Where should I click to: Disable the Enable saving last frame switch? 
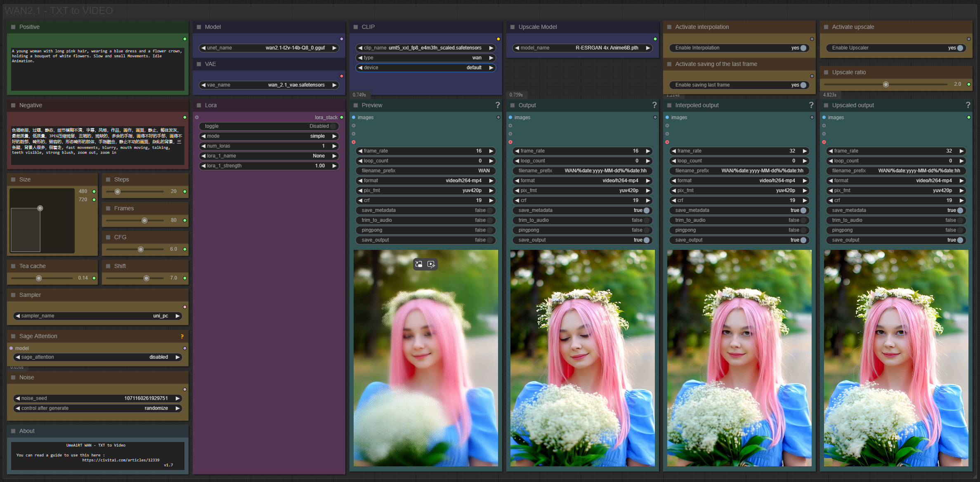[803, 85]
